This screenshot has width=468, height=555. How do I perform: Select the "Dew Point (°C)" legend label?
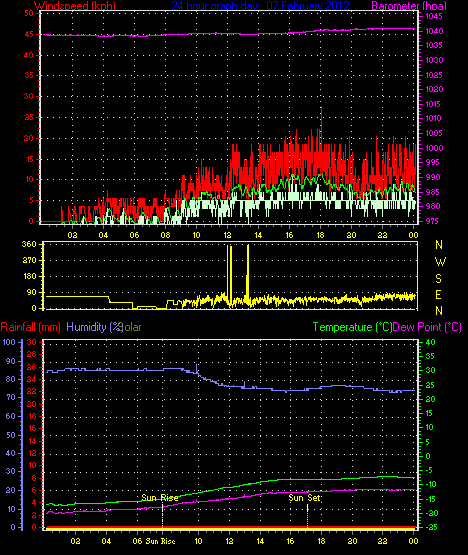[427, 327]
